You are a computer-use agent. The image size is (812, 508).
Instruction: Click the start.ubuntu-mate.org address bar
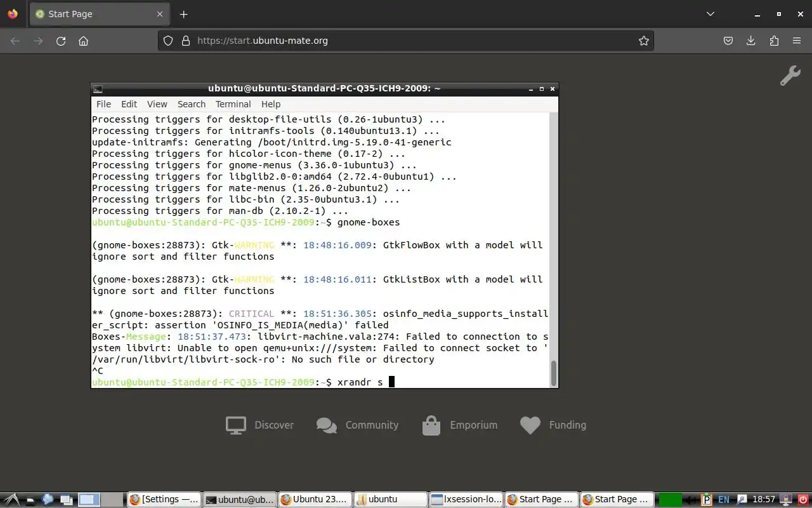point(406,41)
